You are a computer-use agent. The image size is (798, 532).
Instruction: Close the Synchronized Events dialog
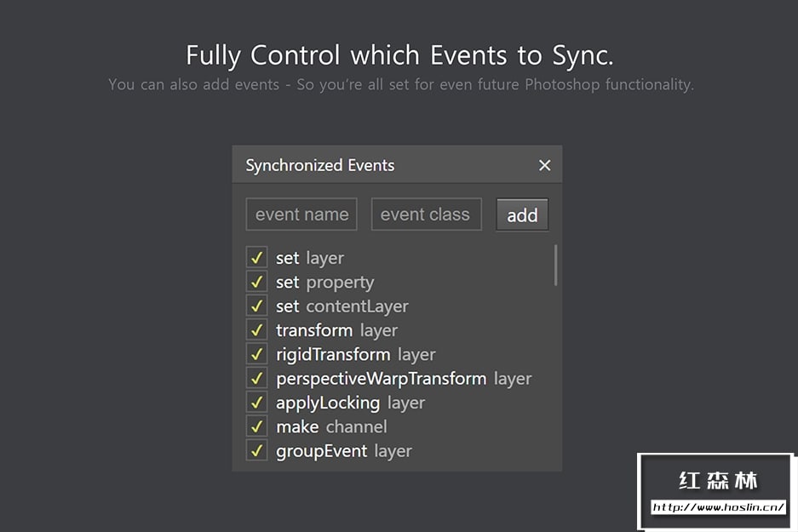pos(545,165)
